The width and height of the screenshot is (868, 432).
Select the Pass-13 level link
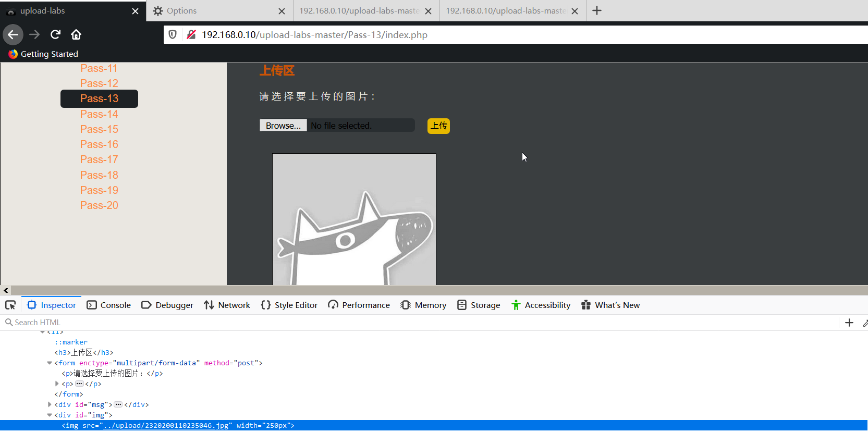coord(99,98)
